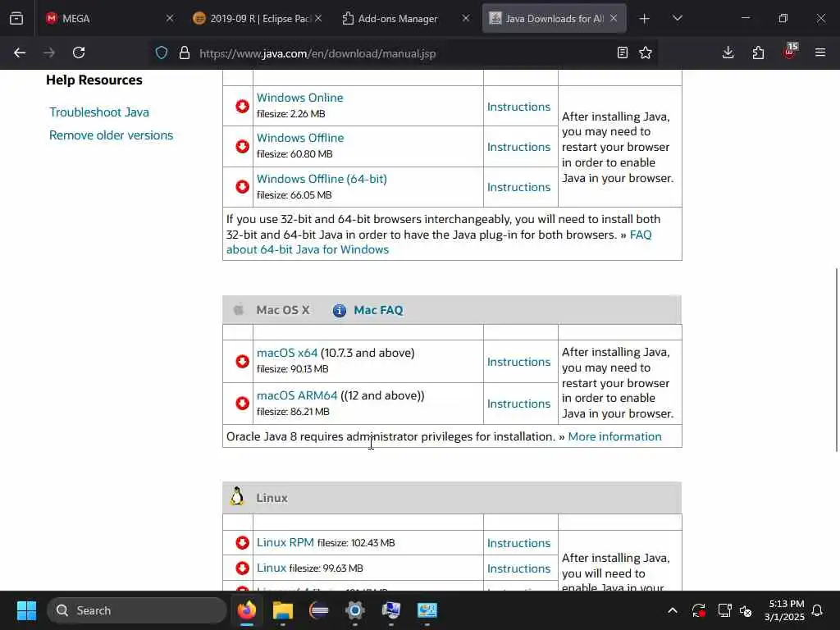
Task: Click the padlock site security icon
Action: [185, 52]
